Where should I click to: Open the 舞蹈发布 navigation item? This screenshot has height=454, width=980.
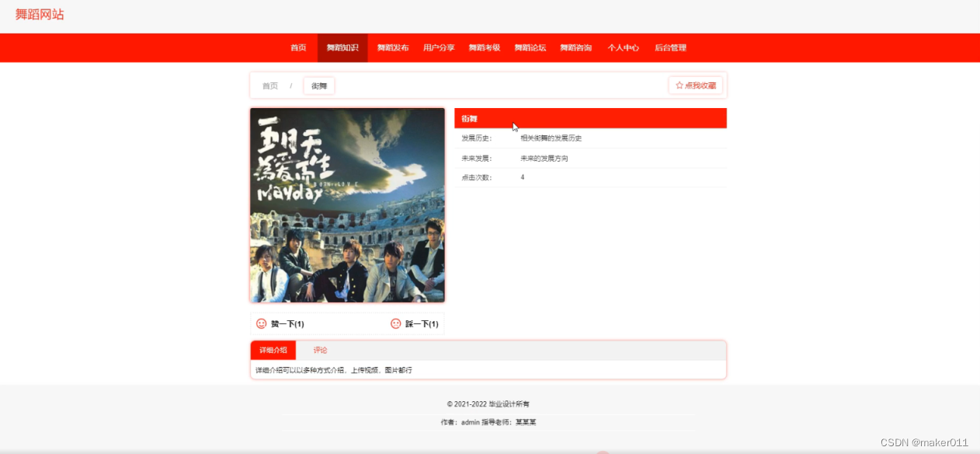point(392,47)
